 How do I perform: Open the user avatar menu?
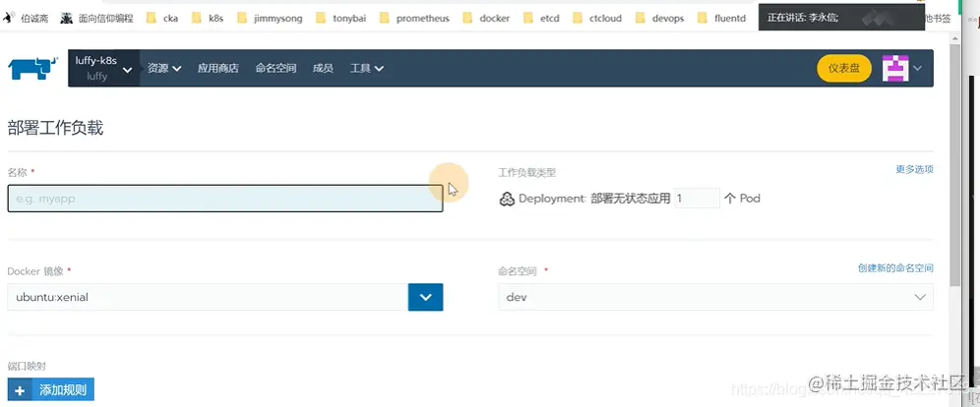point(894,68)
